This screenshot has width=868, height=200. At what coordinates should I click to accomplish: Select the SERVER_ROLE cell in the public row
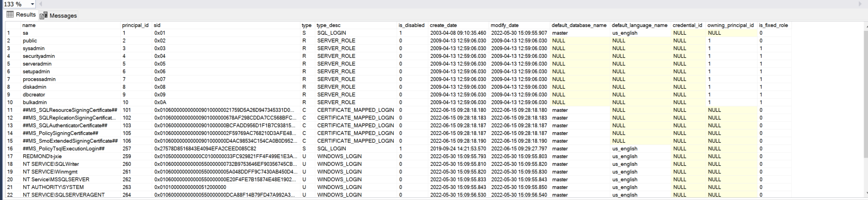(356, 41)
